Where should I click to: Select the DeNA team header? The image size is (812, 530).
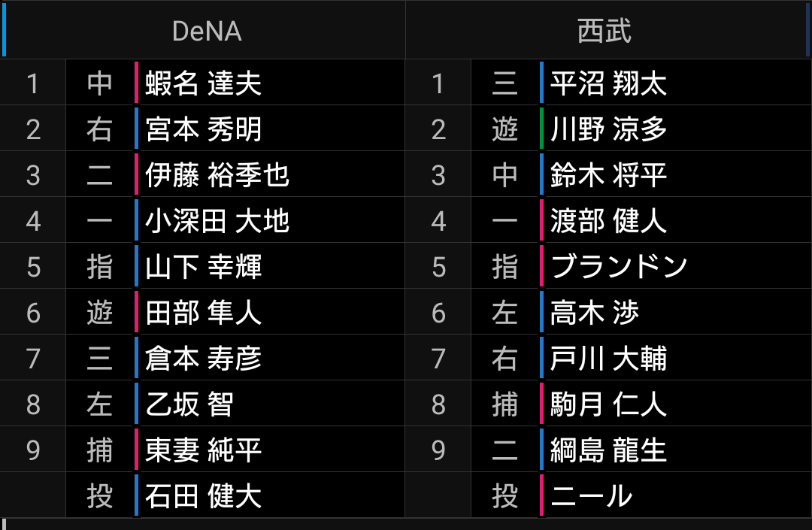tap(206, 31)
